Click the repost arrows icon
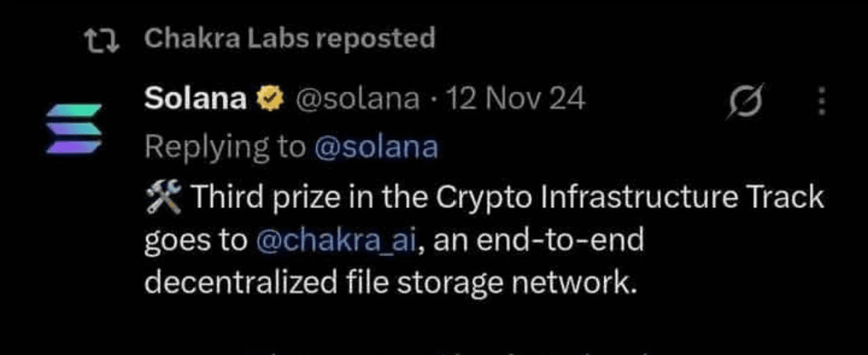The image size is (868, 355). pos(102,39)
